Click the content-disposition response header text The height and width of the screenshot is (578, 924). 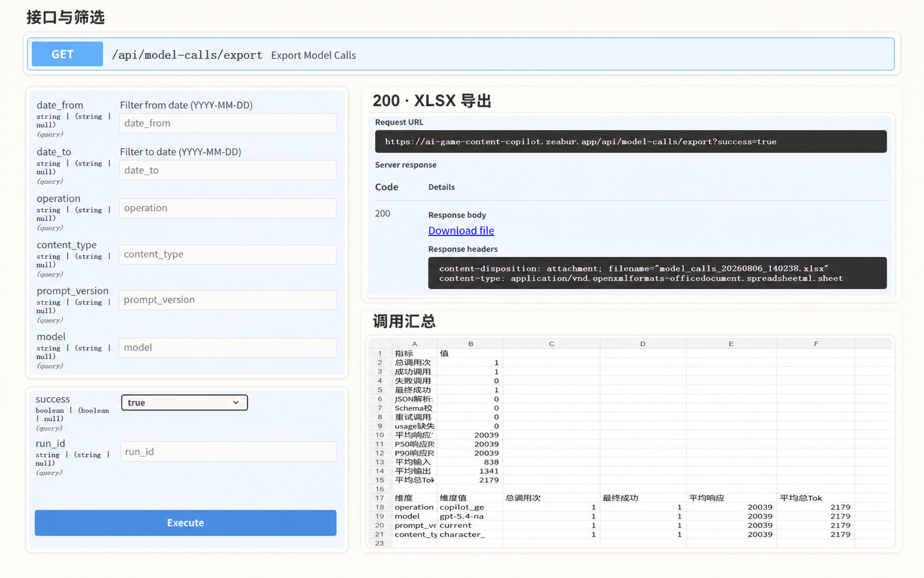point(633,269)
